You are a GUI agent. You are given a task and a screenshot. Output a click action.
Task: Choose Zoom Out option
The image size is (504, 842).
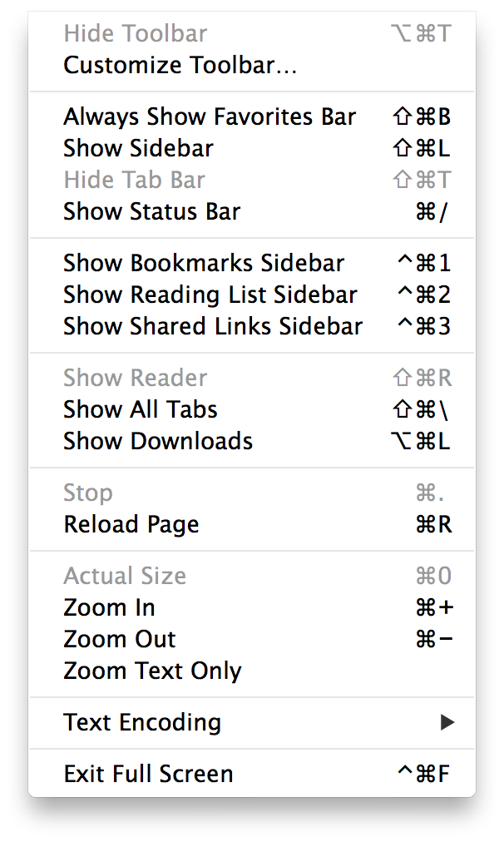[120, 639]
